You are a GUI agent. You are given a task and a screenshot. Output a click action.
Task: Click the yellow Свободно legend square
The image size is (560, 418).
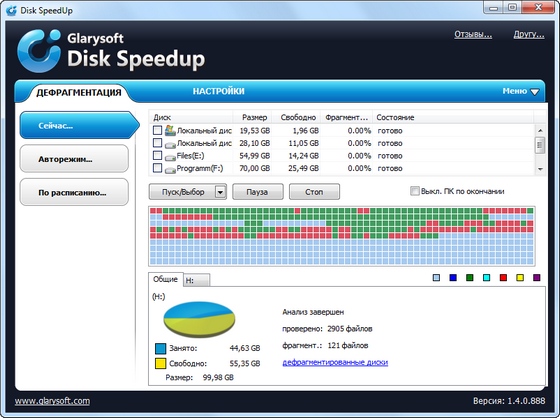coord(160,363)
